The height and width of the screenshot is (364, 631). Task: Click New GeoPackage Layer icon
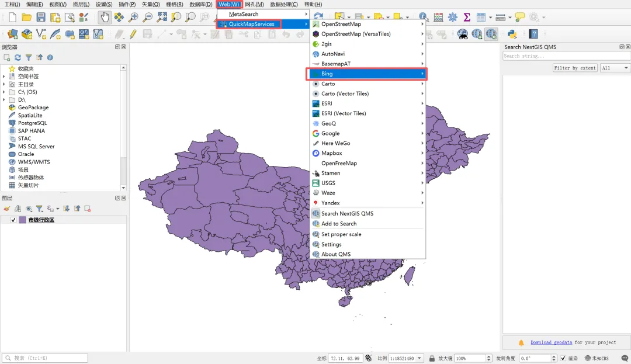tap(27, 34)
